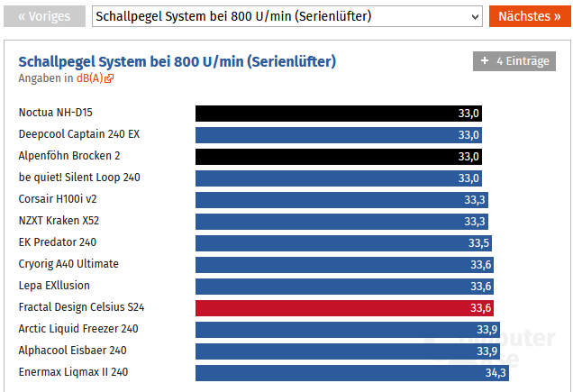Image resolution: width=573 pixels, height=392 pixels.
Task: Click the chart title Schallpegel System heading
Action: point(177,62)
